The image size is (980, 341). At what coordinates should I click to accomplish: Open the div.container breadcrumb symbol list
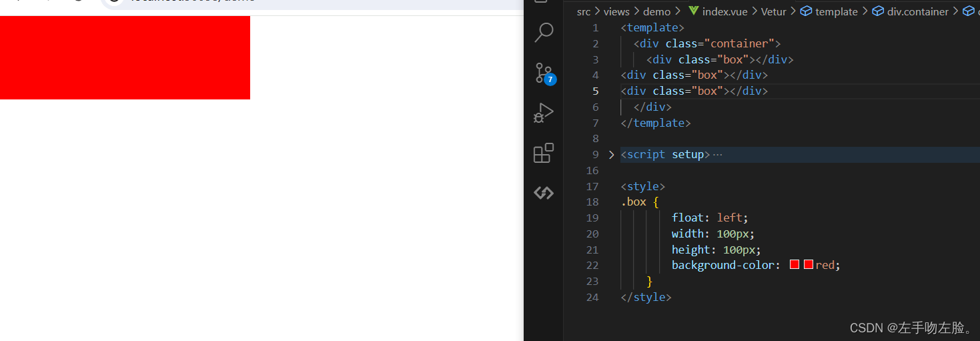[x=918, y=11]
